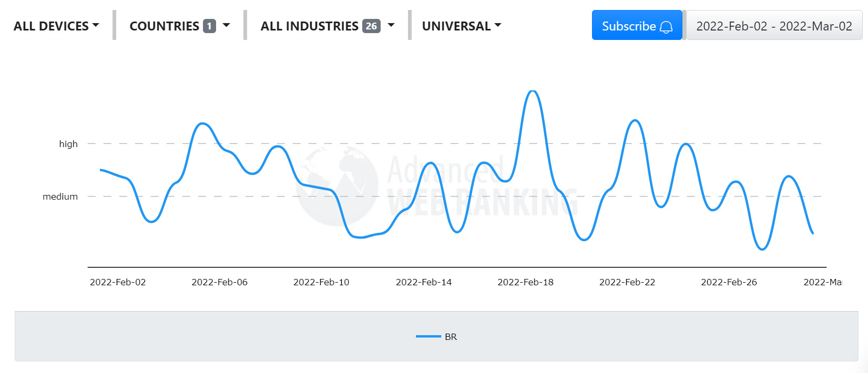Toggle the BR series in the legend
868x373 pixels.
(x=451, y=337)
